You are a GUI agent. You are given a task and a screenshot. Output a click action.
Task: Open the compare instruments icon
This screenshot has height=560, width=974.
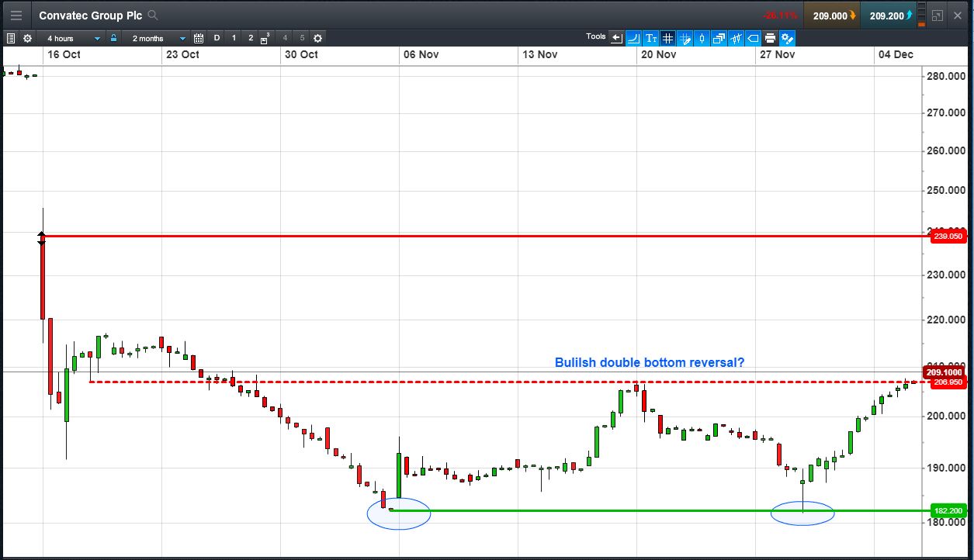(x=736, y=38)
